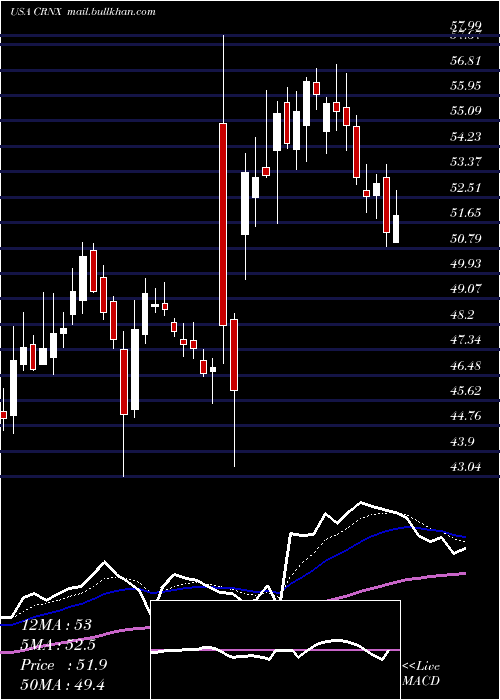Click the 'Price : 51.9' readout

(64, 665)
